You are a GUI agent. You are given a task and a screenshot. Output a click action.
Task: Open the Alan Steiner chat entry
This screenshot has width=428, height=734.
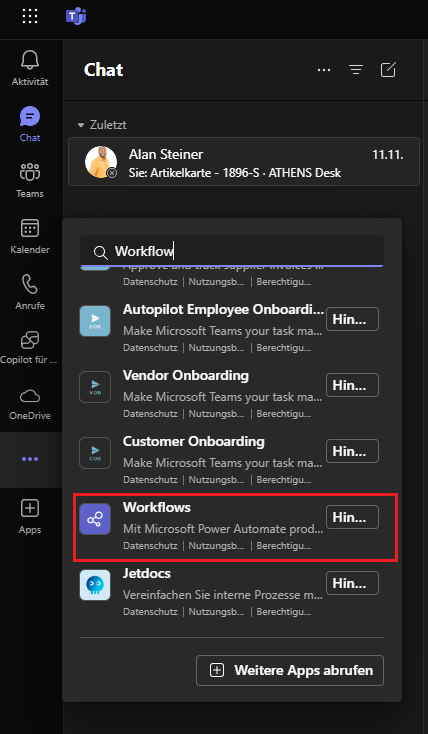[244, 161]
